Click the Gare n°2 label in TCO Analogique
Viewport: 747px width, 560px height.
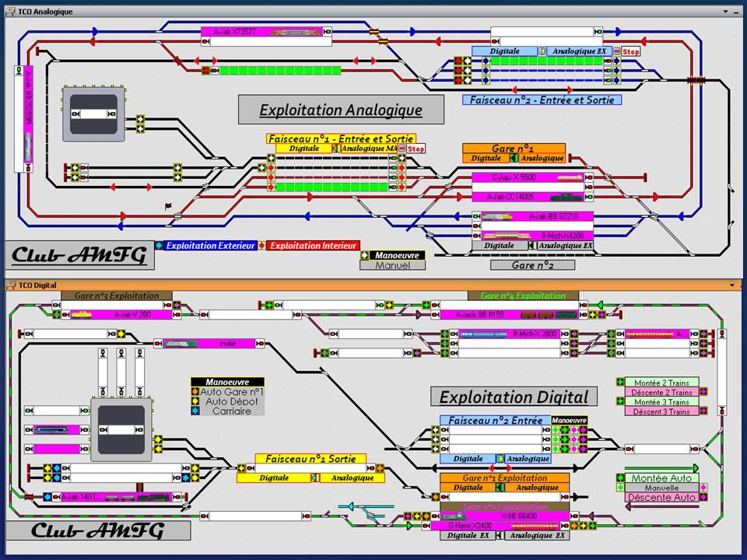[532, 265]
